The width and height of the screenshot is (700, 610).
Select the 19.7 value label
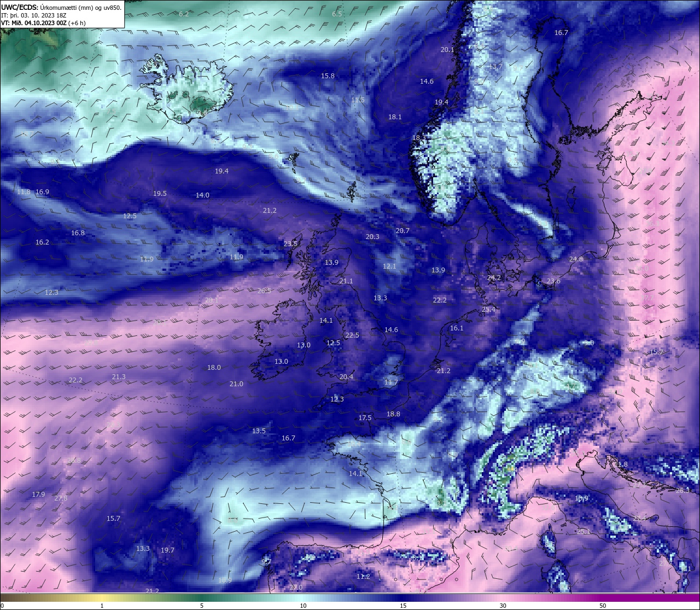167,550
